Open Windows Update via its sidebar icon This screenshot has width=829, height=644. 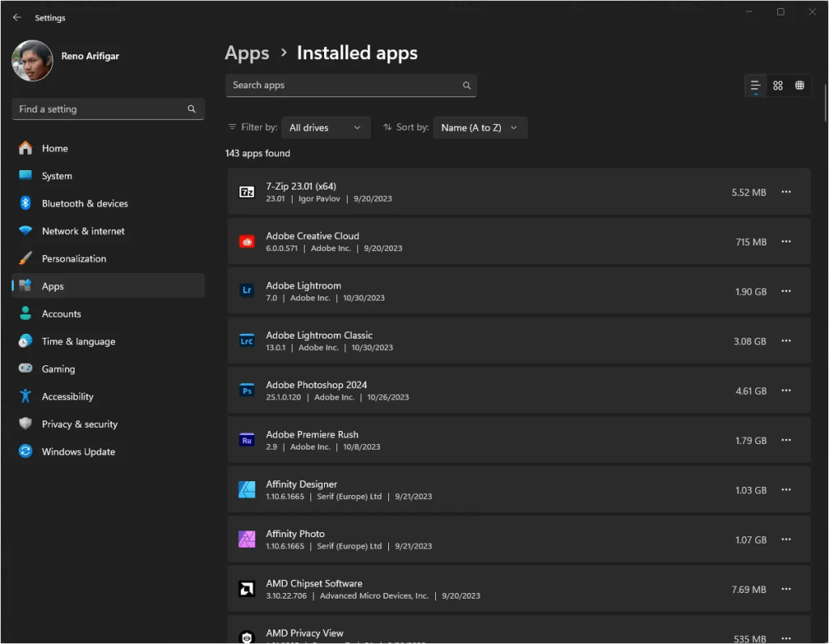(24, 451)
